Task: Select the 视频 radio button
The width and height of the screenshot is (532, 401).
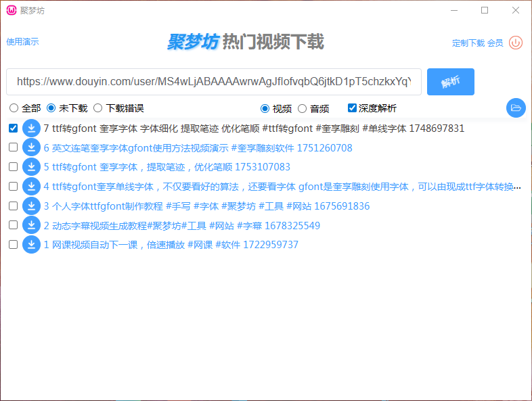Action: [x=265, y=108]
